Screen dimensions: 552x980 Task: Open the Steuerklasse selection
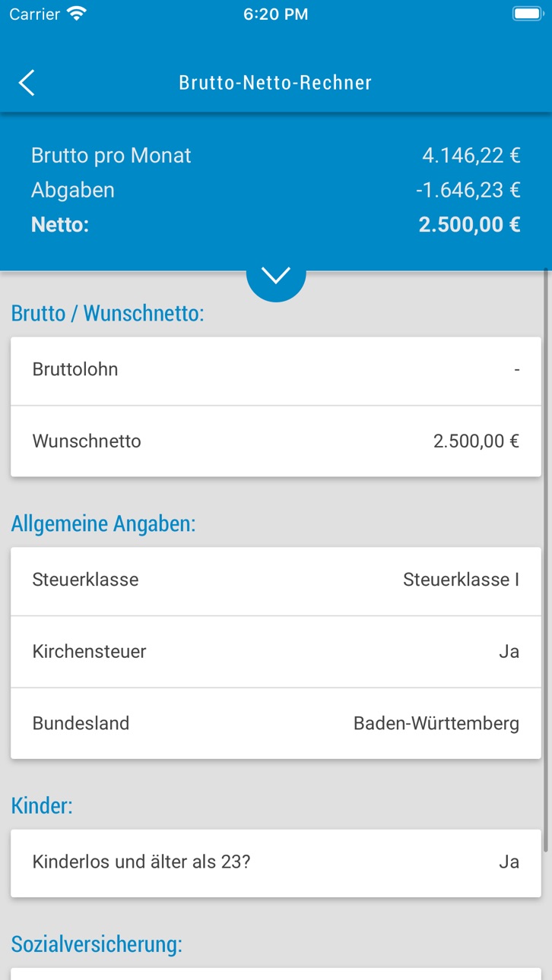tap(276, 580)
